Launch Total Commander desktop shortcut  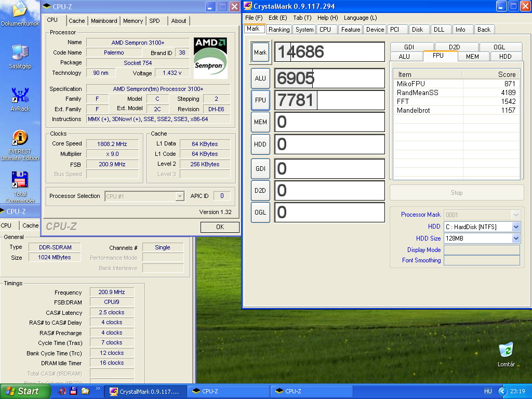click(20, 187)
